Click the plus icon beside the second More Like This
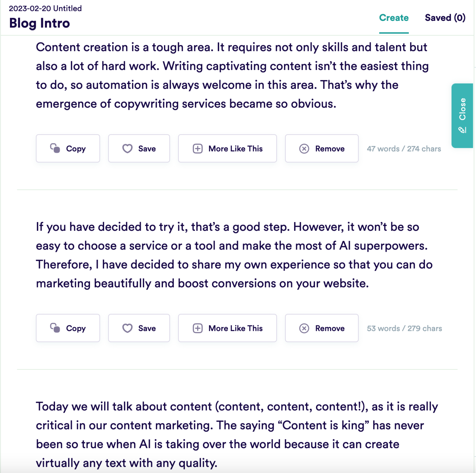Viewport: 476px width, 473px height. pos(198,328)
